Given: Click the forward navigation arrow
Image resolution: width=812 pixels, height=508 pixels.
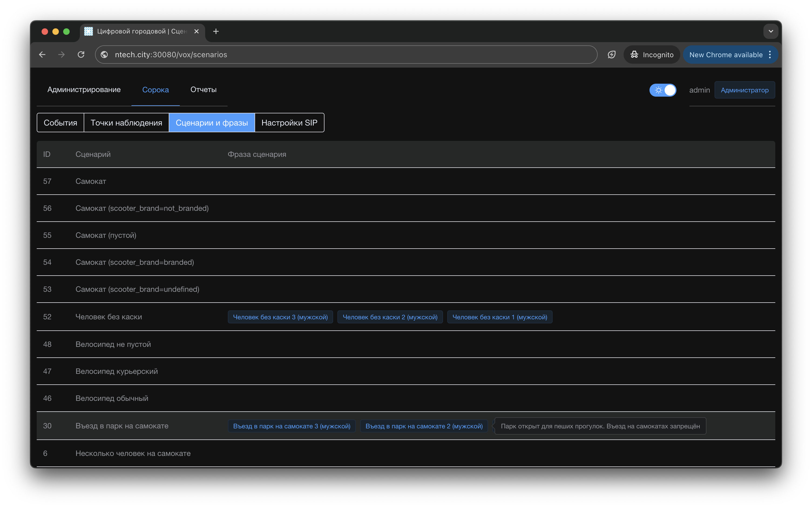Looking at the screenshot, I should coord(62,55).
